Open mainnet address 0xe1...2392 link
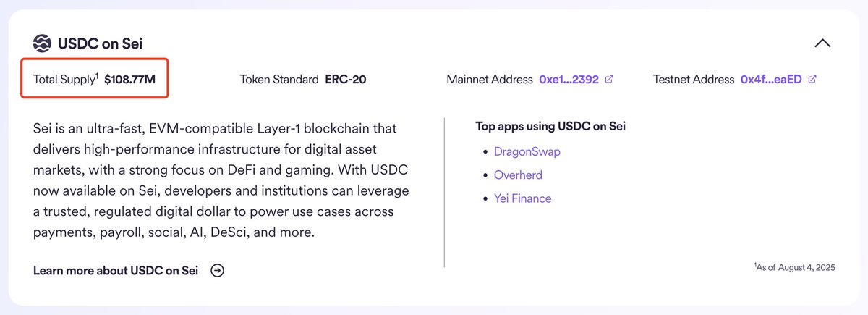The height and width of the screenshot is (315, 868). point(569,80)
